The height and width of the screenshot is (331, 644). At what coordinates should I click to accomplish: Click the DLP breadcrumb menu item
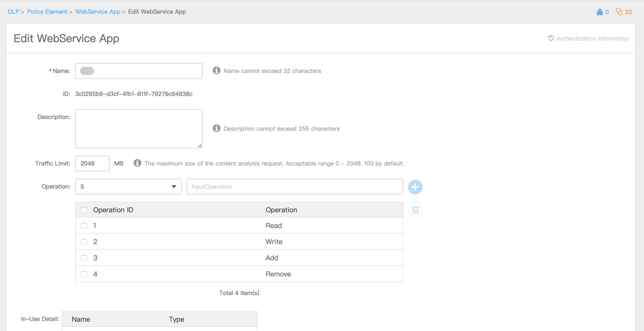pos(13,11)
